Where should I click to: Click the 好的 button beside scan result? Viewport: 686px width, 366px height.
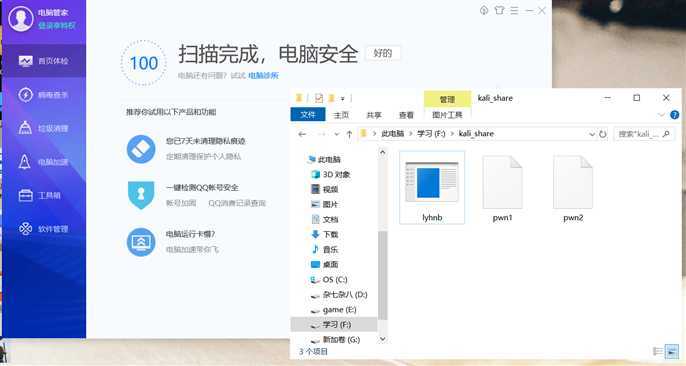[383, 53]
